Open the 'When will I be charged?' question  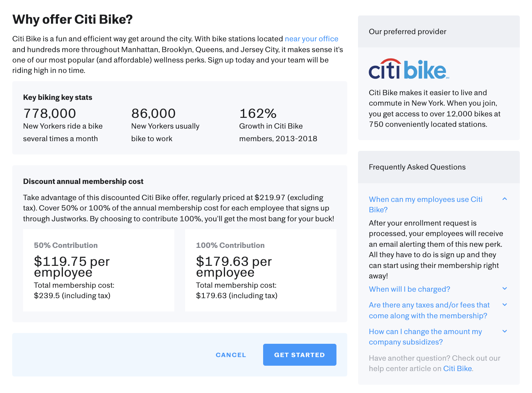pyautogui.click(x=409, y=289)
